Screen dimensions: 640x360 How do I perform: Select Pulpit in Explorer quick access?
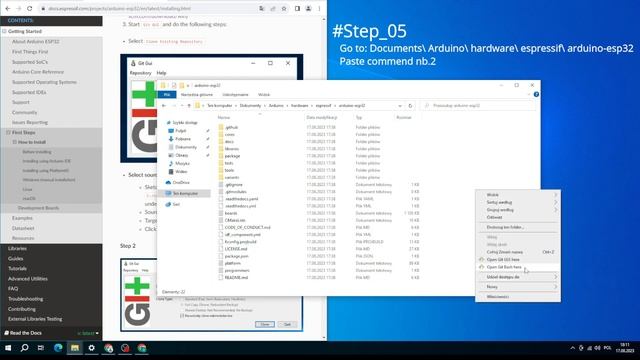point(181,131)
